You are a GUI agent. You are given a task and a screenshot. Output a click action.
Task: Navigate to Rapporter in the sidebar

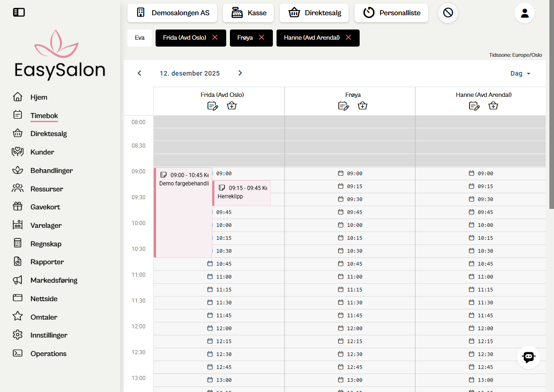tap(47, 262)
